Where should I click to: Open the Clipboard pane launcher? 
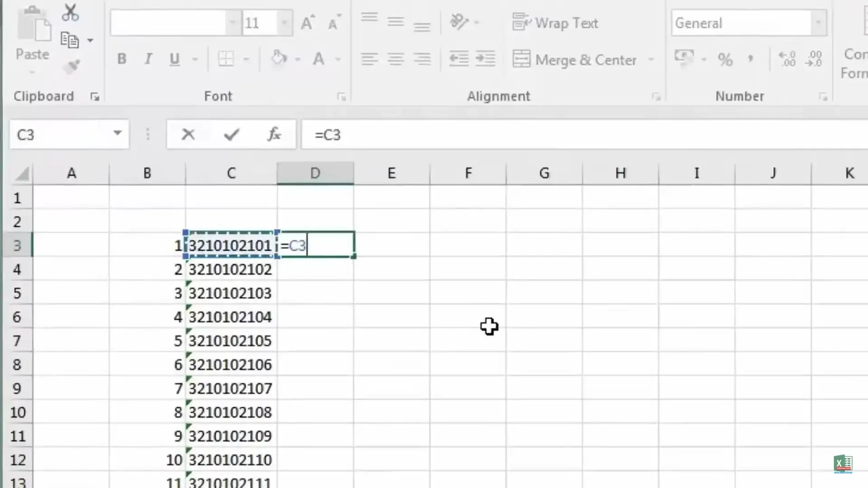pos(94,96)
